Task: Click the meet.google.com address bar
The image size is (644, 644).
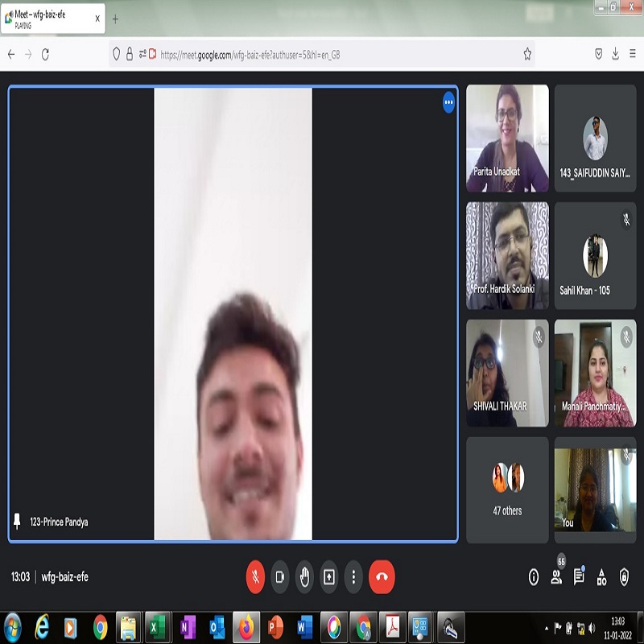Action: [x=322, y=55]
